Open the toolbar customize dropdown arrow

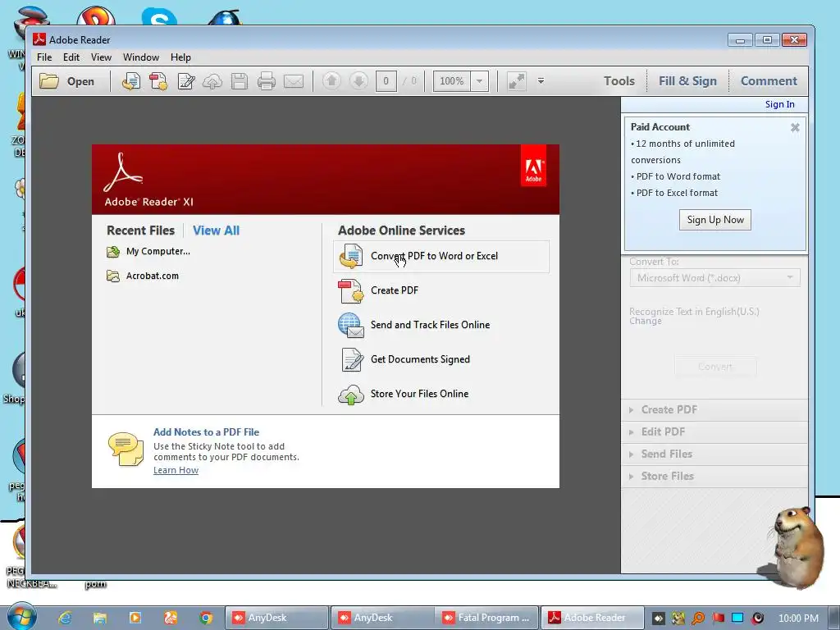pyautogui.click(x=541, y=81)
